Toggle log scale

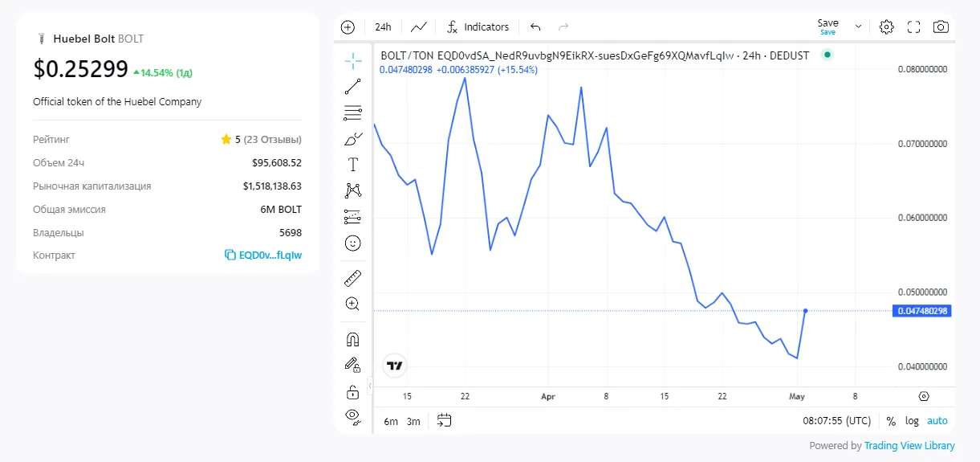[x=912, y=421]
